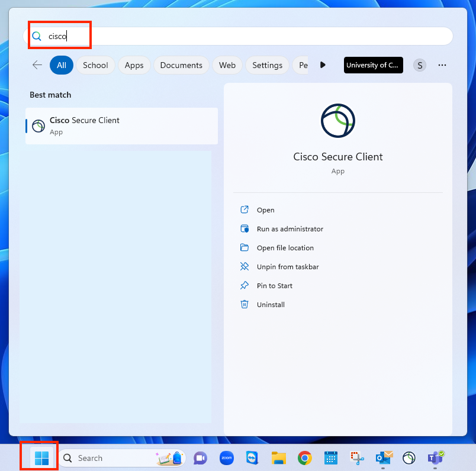The image size is (476, 471).
Task: Select the All filter tab
Action: [x=62, y=65]
